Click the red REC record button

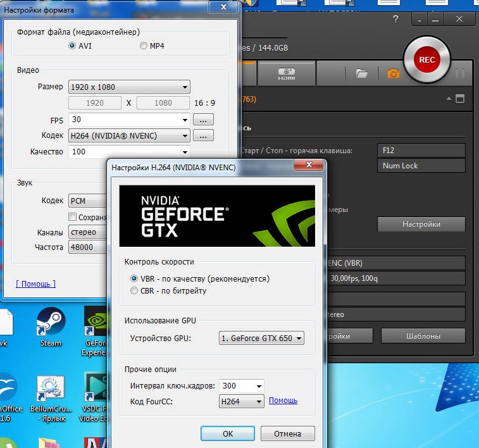click(426, 59)
